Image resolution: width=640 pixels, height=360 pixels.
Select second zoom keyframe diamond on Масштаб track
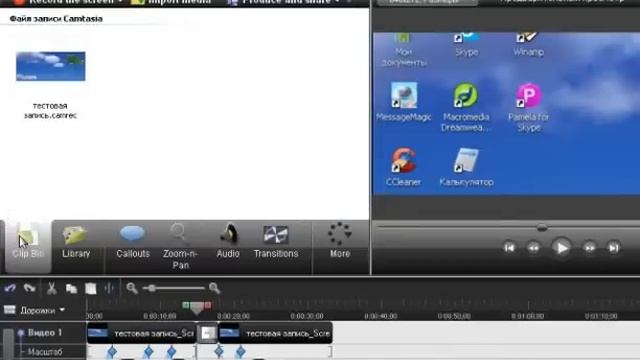149,351
